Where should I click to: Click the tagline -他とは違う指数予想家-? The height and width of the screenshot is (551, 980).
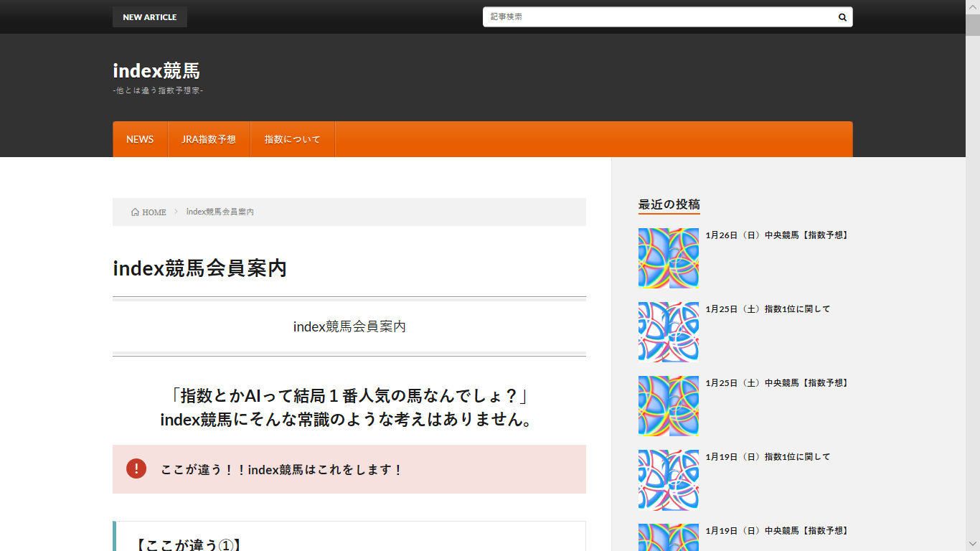tap(158, 90)
